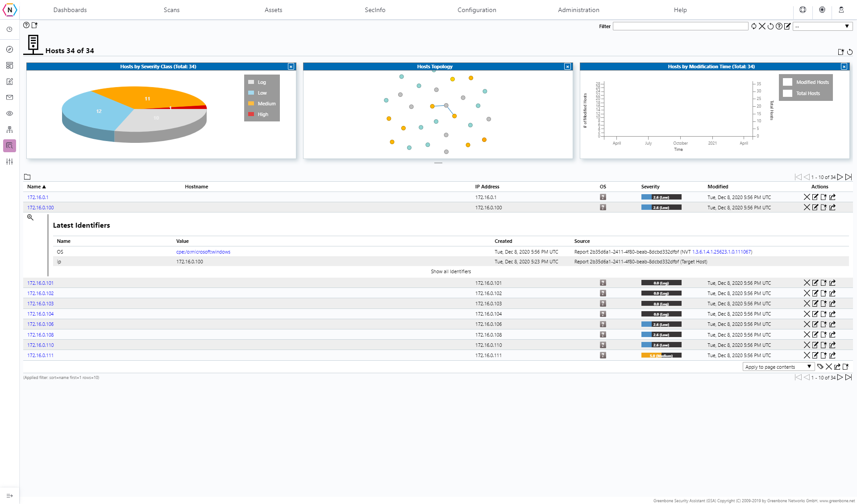This screenshot has height=504, width=857.
Task: Edit host 172.16.0.100
Action: click(815, 207)
